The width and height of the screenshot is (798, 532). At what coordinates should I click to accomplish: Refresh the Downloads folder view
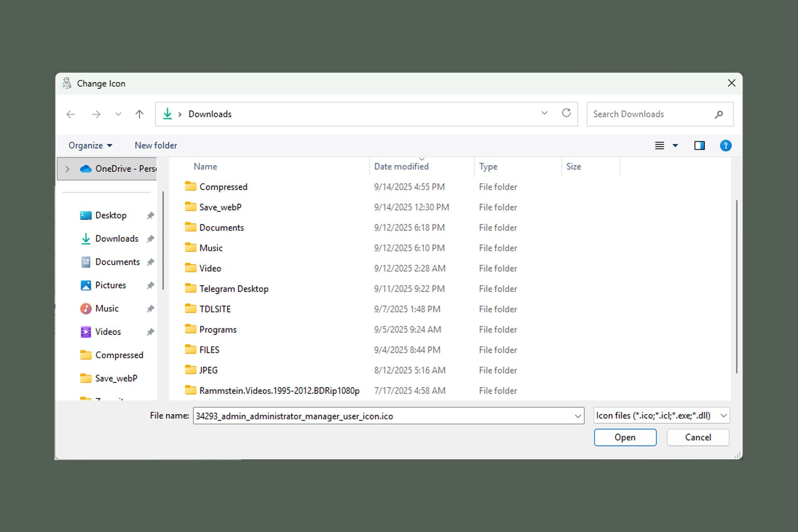566,113
